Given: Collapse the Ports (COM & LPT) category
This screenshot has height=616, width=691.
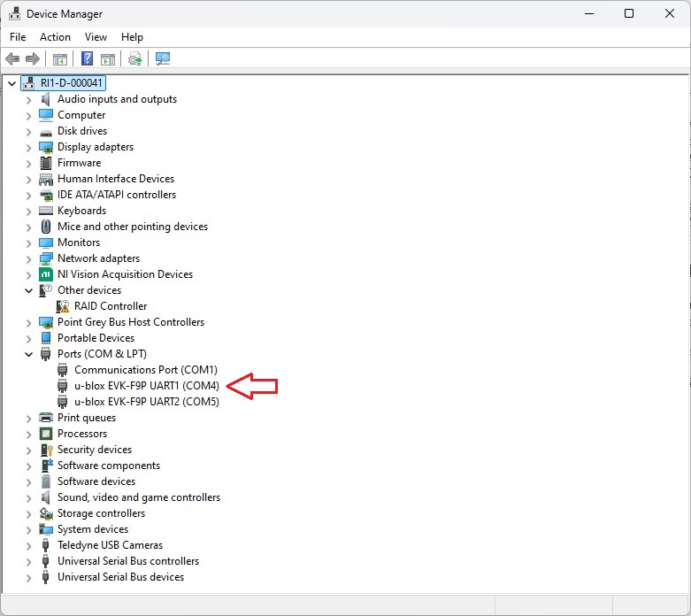Looking at the screenshot, I should coord(28,354).
